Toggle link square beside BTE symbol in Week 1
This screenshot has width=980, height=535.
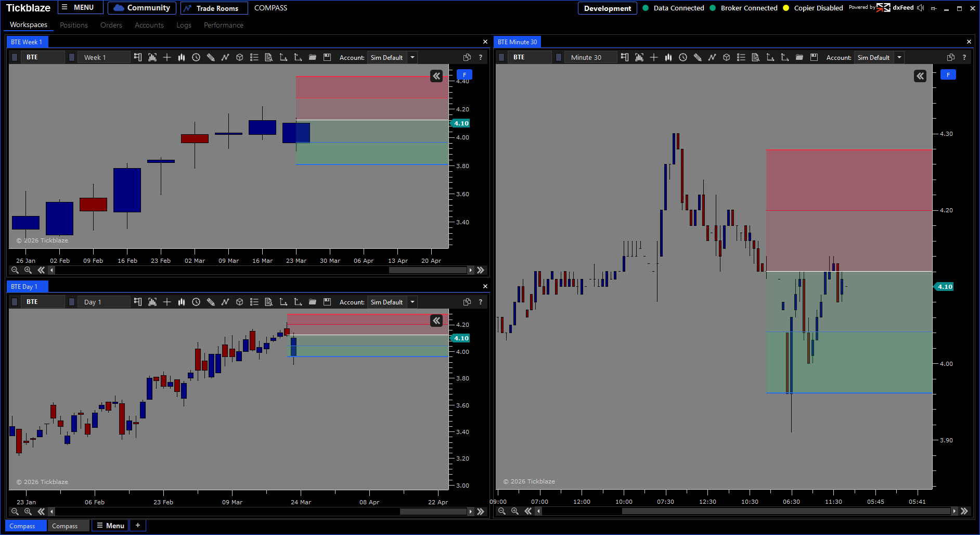15,57
